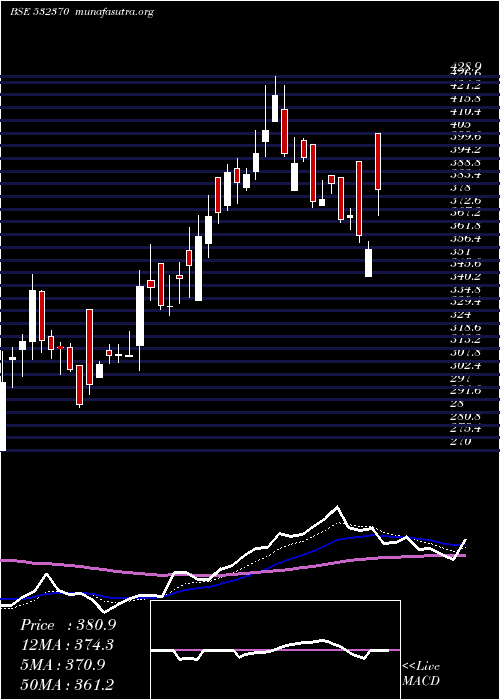Click the 340.2 price axis label
The height and width of the screenshot is (700, 500).
465,276
